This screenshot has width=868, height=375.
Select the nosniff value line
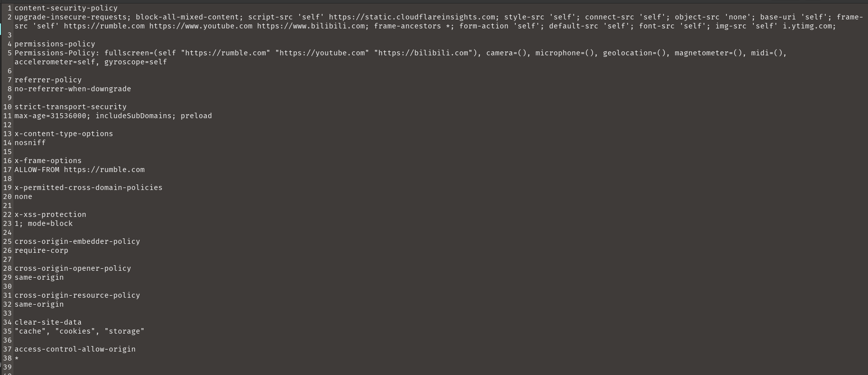click(x=30, y=143)
